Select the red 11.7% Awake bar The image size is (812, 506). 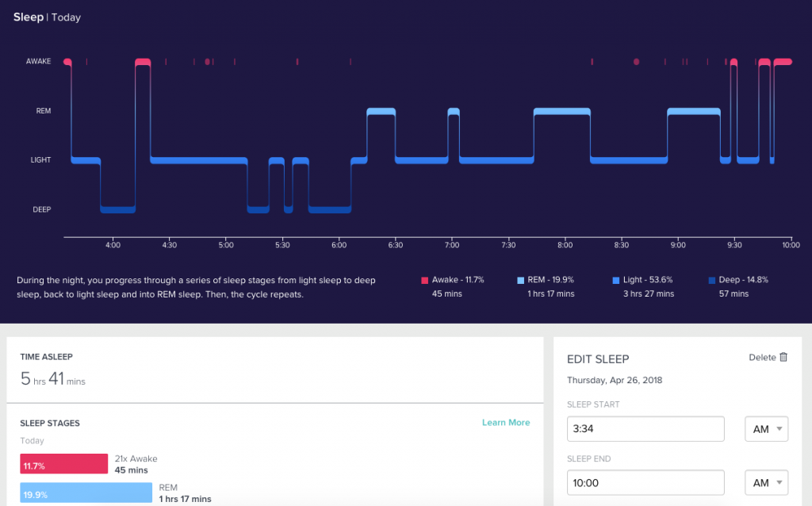(63, 463)
